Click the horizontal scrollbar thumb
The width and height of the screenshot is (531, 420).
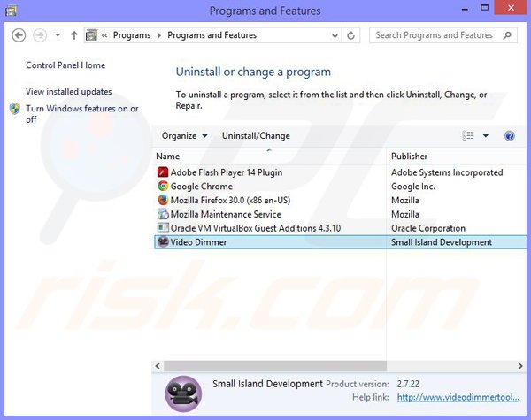pyautogui.click(x=275, y=366)
